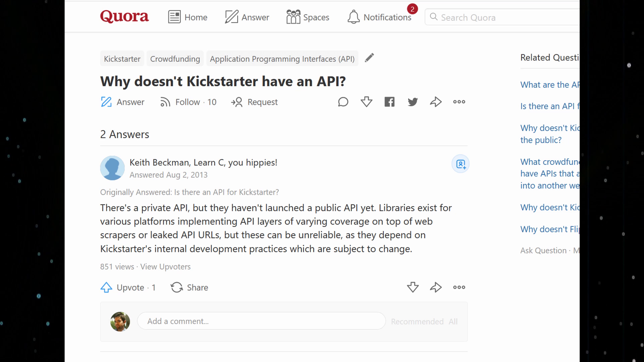Share the answer with the circular Share icon
The height and width of the screenshot is (362, 644).
click(189, 287)
